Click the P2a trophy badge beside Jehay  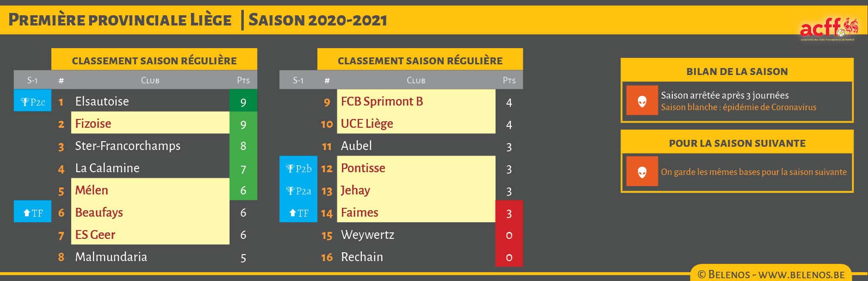[298, 190]
